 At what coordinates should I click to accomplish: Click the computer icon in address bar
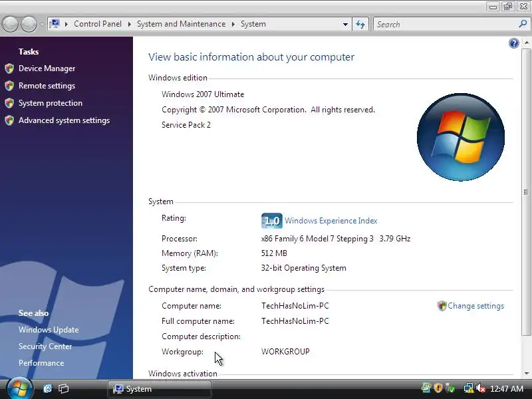click(55, 24)
